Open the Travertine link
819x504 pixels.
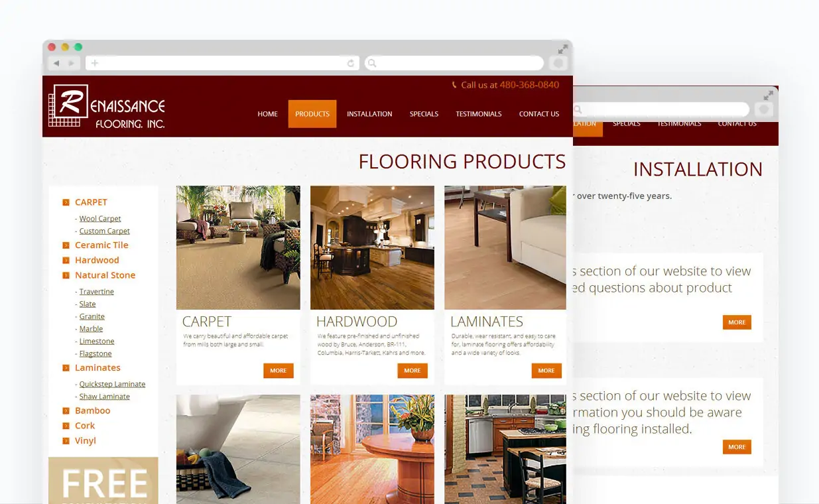click(x=97, y=292)
